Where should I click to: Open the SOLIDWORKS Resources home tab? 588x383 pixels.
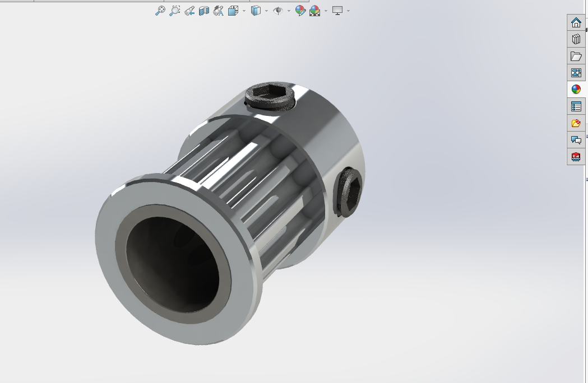pyautogui.click(x=576, y=22)
